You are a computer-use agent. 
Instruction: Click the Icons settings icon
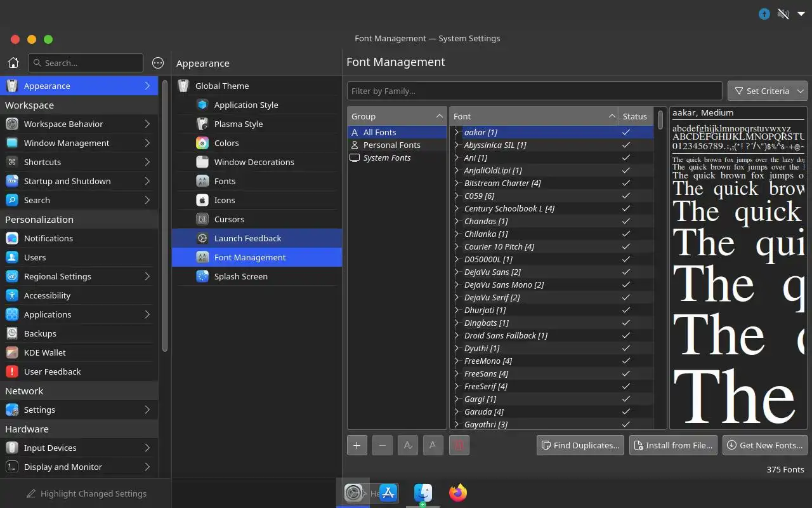pyautogui.click(x=202, y=200)
